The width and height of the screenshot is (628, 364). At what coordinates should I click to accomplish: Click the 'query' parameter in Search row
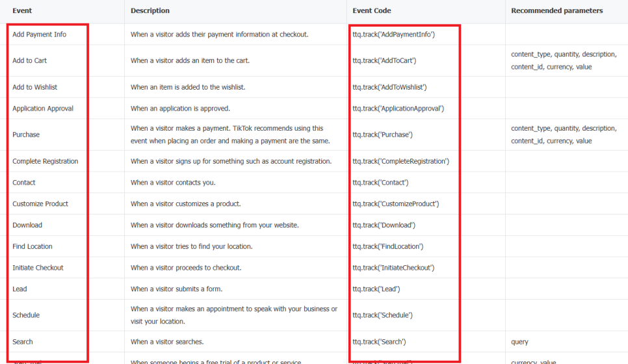pos(519,342)
